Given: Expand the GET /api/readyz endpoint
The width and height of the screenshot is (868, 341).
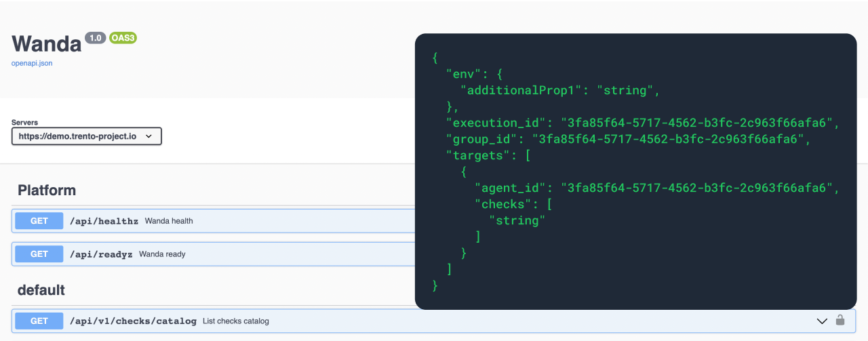Looking at the screenshot, I should pyautogui.click(x=214, y=254).
